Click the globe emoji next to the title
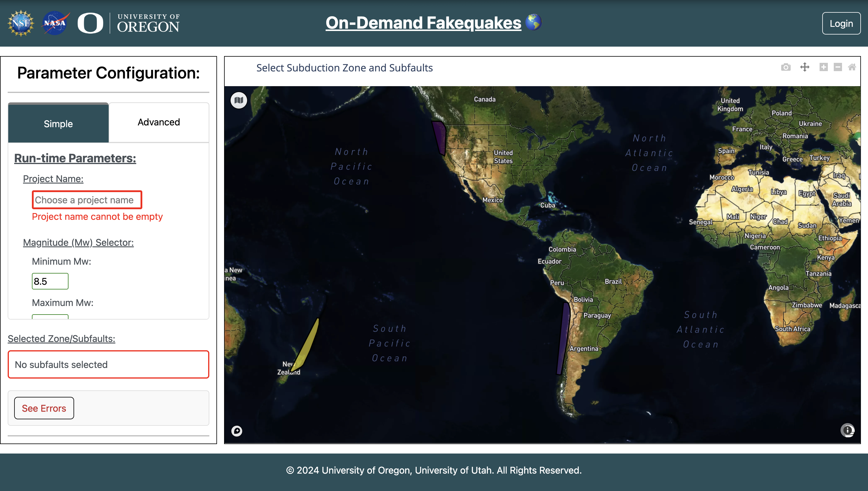Image resolution: width=868 pixels, height=491 pixels. (x=533, y=22)
